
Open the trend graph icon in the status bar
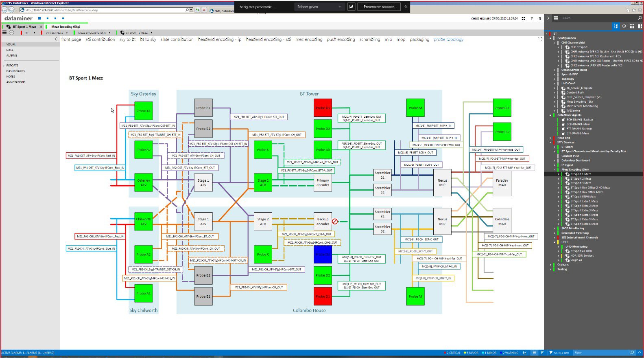(525, 353)
